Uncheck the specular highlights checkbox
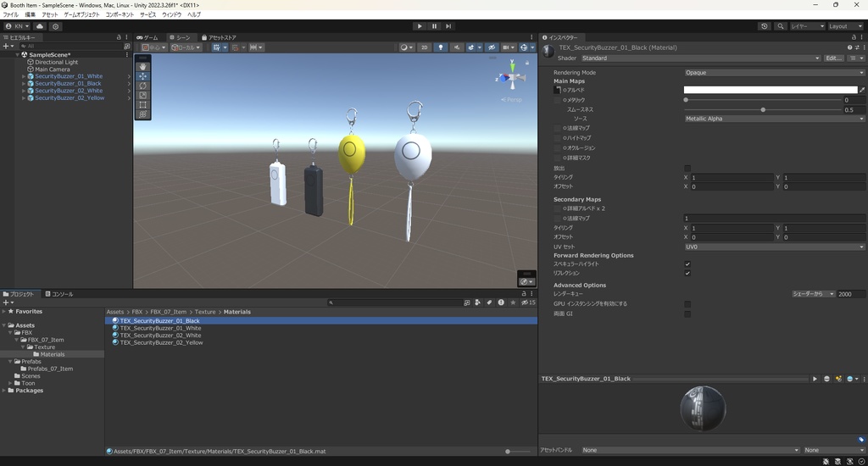 click(687, 264)
